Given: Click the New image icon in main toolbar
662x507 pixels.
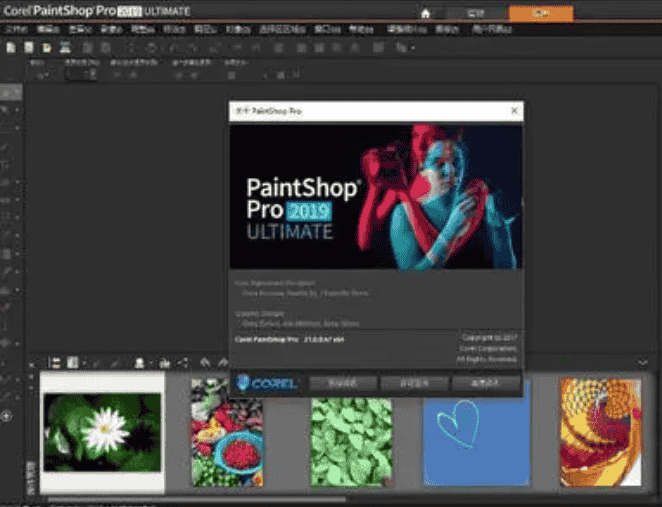Looking at the screenshot, I should tap(9, 47).
